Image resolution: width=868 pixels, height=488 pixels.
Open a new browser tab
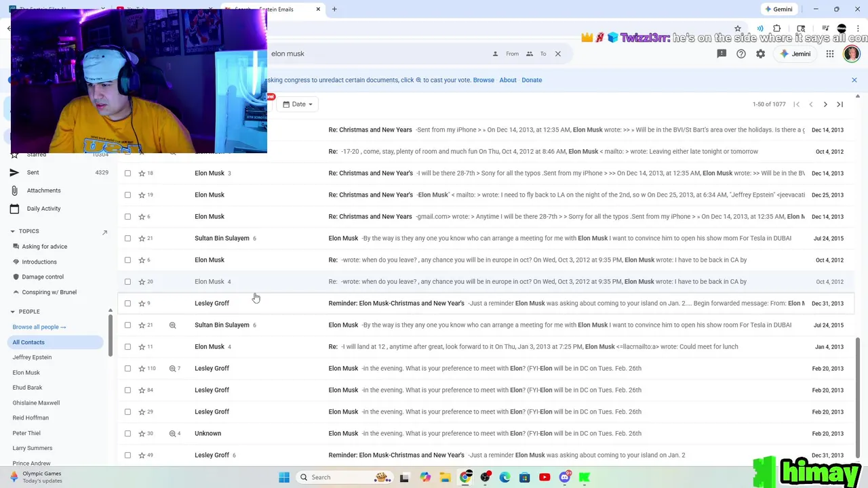click(334, 9)
